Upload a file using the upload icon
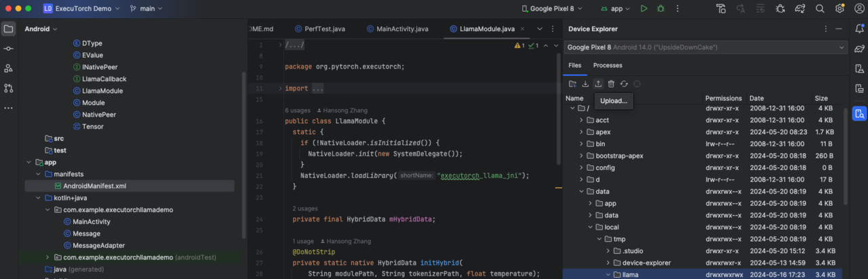 click(598, 83)
